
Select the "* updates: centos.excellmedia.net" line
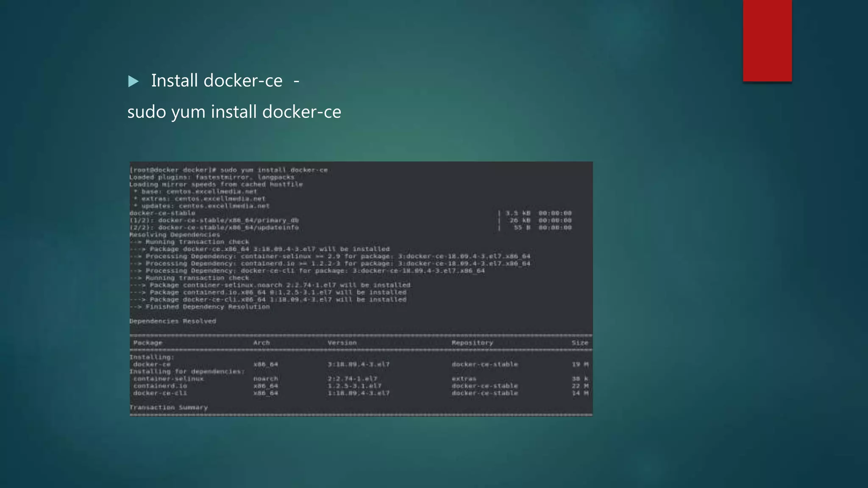(201, 206)
